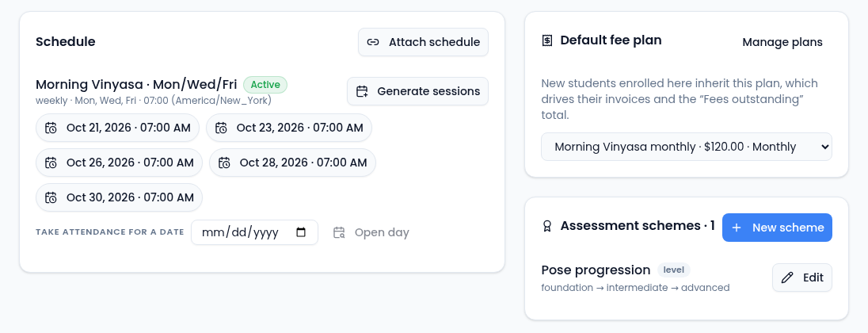The height and width of the screenshot is (333, 868).
Task: Click the Manage plans link
Action: 782,42
